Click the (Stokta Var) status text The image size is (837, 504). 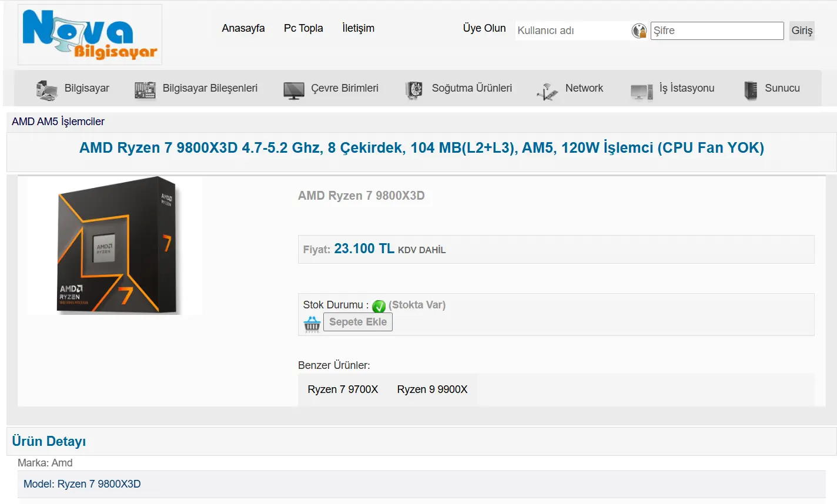point(417,305)
